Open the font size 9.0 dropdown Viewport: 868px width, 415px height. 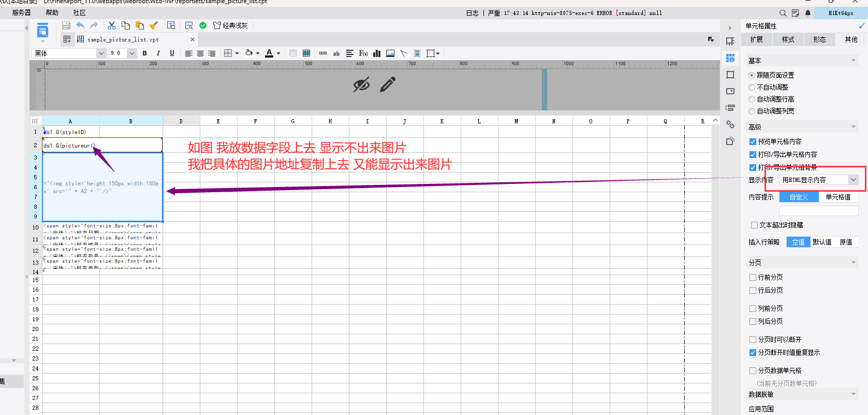coord(132,53)
